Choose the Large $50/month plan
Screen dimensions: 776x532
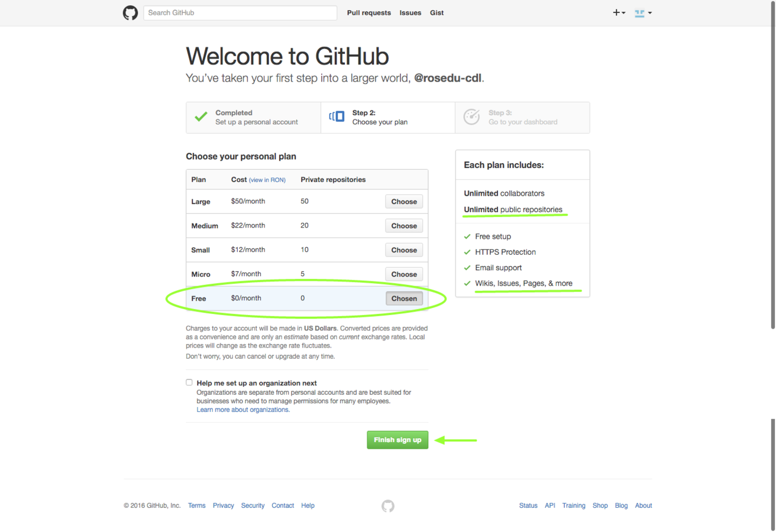404,202
